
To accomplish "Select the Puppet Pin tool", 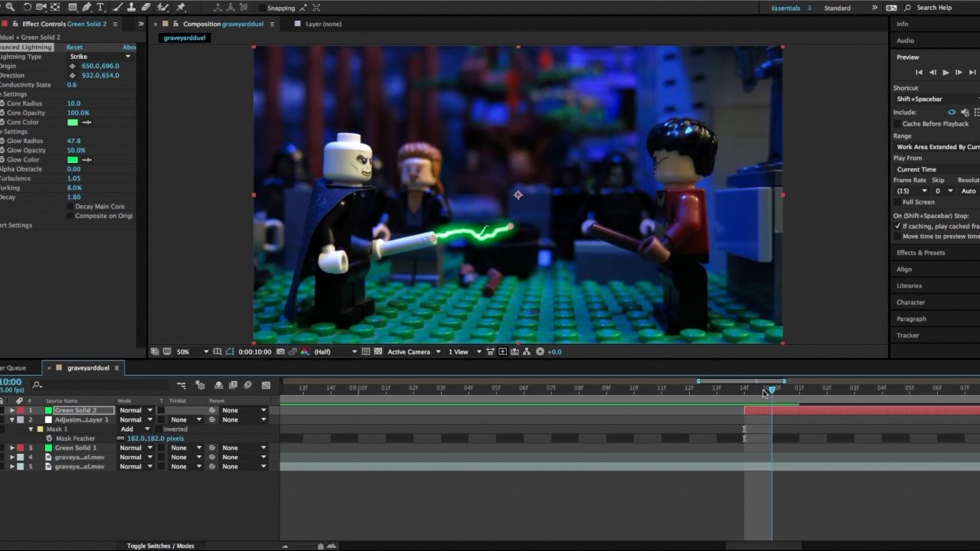I will click(x=181, y=8).
